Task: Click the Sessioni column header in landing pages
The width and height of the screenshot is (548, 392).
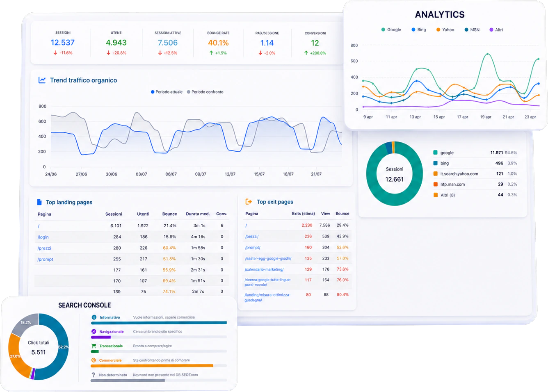Action: point(114,214)
